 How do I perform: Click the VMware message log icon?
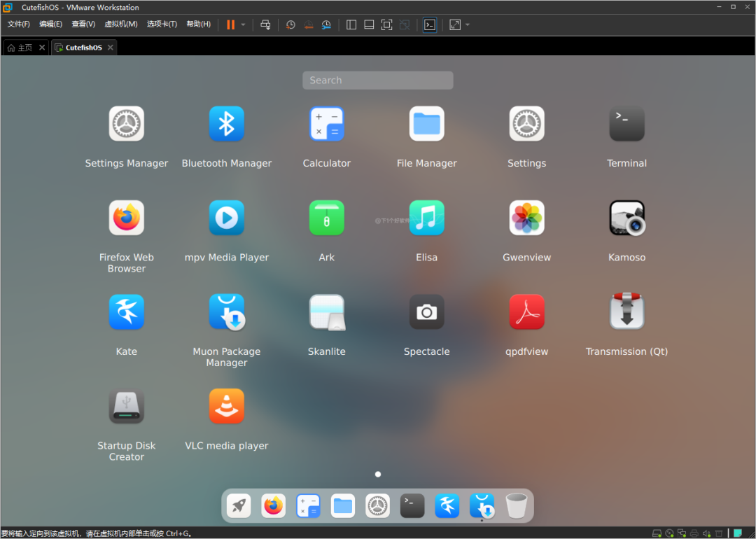click(738, 533)
